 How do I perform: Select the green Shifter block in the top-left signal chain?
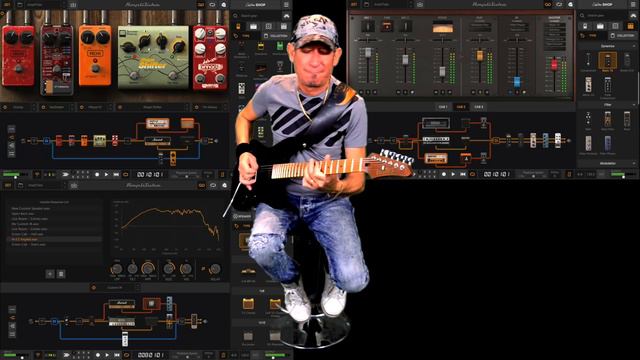tap(99, 140)
